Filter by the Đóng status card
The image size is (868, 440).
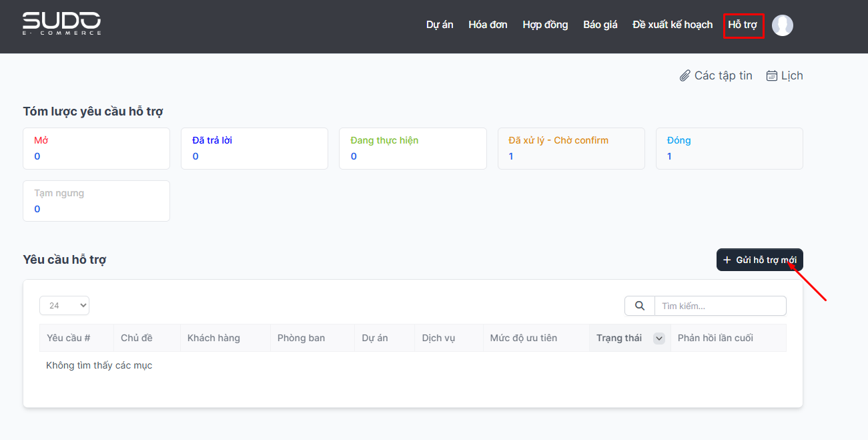click(x=729, y=148)
